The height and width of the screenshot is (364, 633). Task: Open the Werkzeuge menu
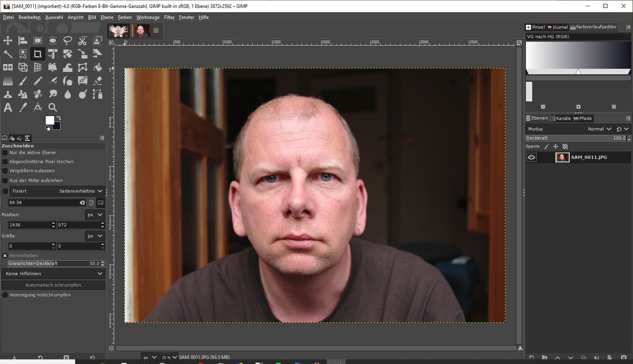[x=148, y=17]
